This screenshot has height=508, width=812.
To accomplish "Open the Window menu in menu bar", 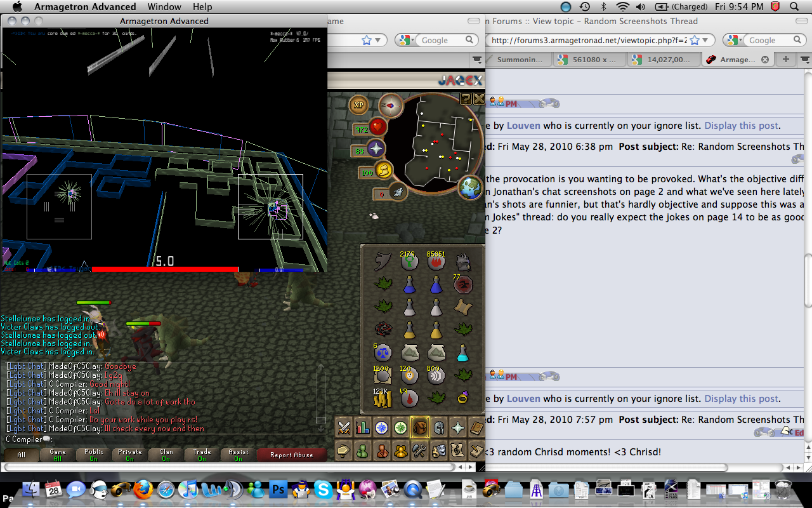I will (164, 7).
